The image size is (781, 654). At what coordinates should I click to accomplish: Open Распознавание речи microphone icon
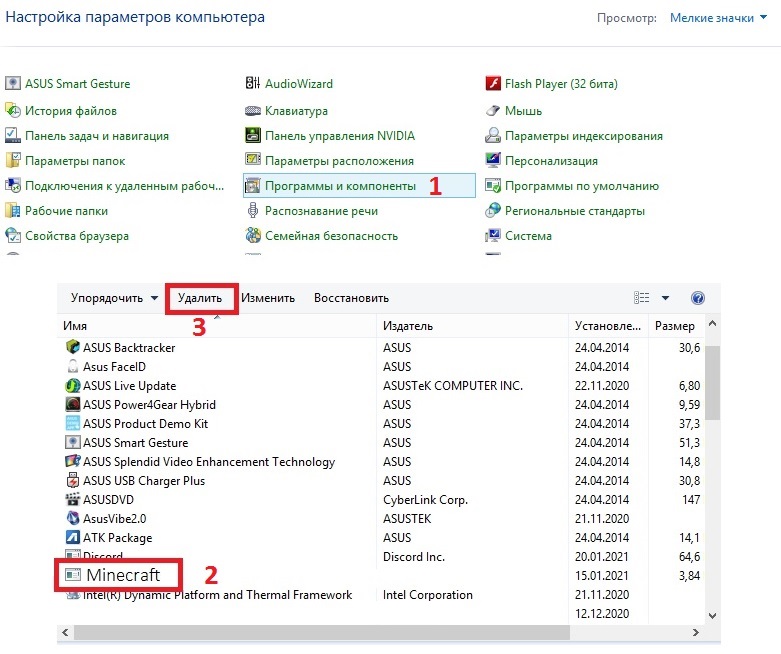[x=253, y=211]
